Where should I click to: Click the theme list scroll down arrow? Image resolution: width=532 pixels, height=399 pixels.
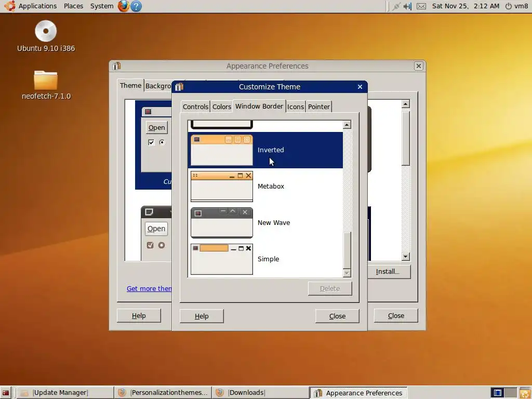click(x=405, y=257)
